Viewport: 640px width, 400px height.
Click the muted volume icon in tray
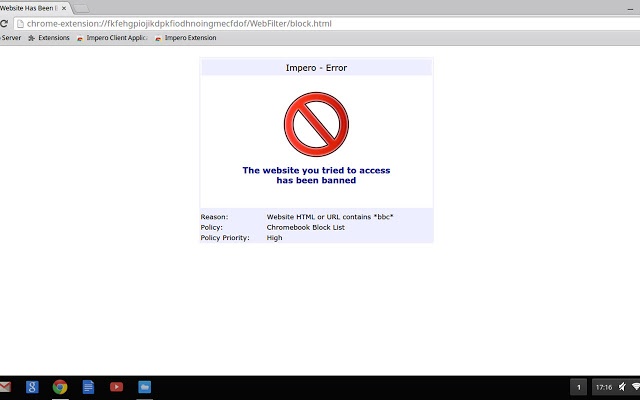(622, 387)
